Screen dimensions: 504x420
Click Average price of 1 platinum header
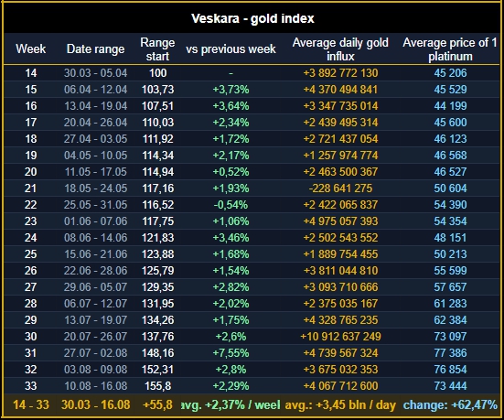450,49
